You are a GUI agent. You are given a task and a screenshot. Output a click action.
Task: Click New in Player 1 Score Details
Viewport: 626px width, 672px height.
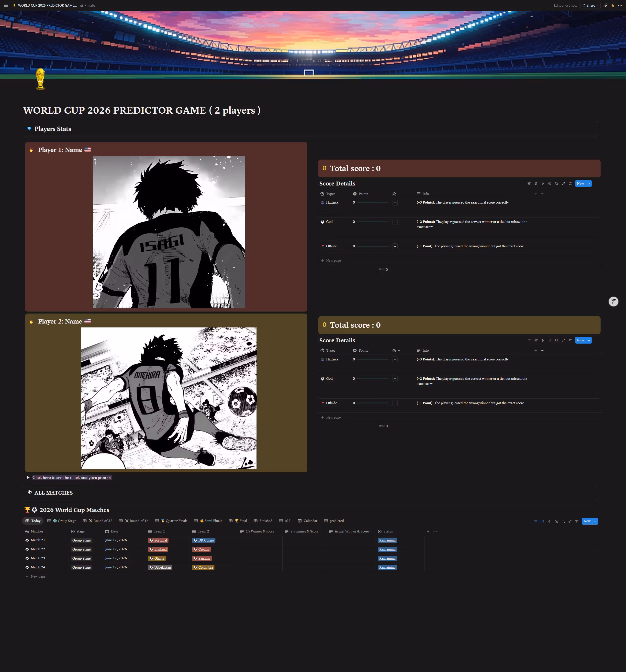[x=580, y=184]
